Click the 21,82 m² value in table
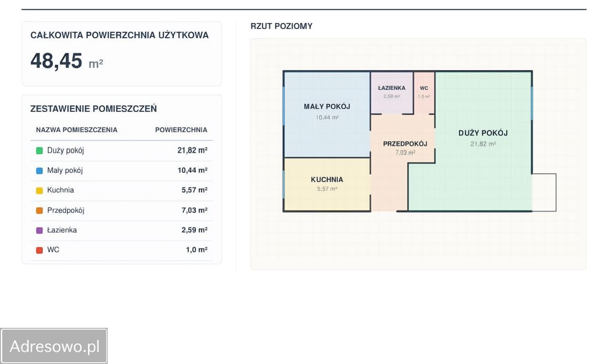This screenshot has height=364, width=602. pyautogui.click(x=192, y=151)
